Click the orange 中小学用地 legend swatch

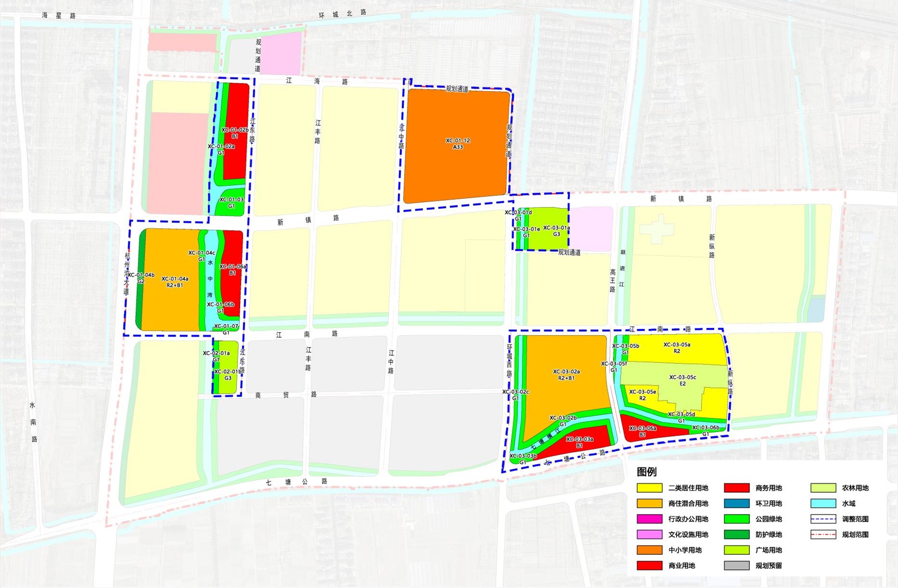tap(649, 550)
